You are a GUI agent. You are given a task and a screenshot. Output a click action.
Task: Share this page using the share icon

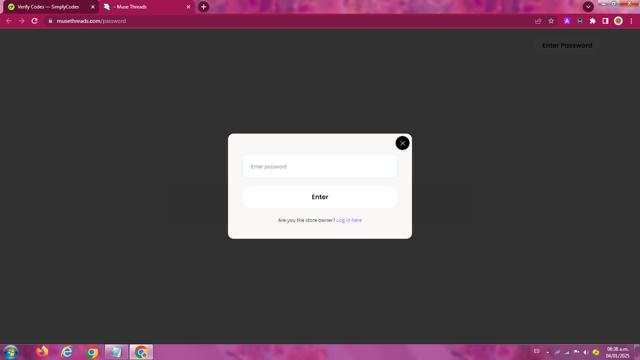[538, 21]
